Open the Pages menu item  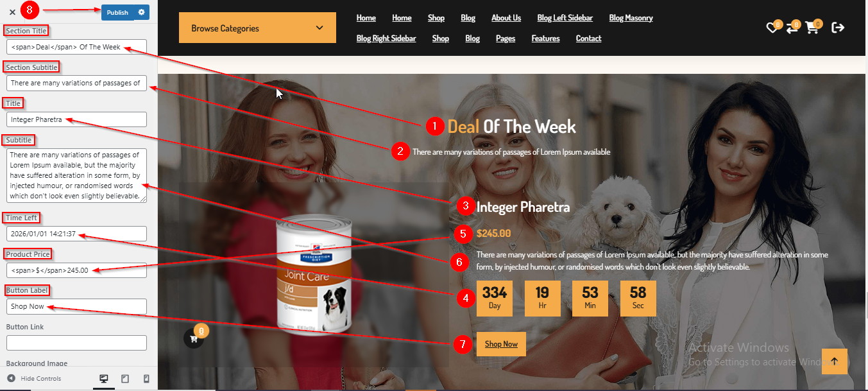pos(506,39)
